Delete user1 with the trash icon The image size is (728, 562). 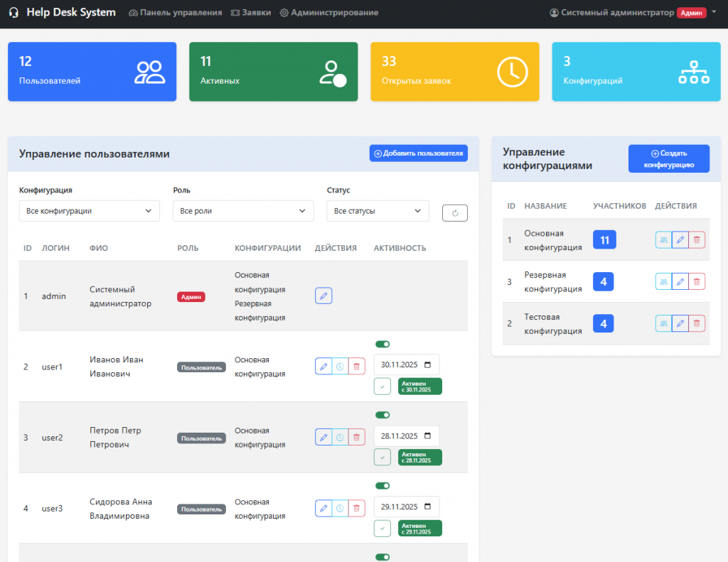pyautogui.click(x=357, y=367)
